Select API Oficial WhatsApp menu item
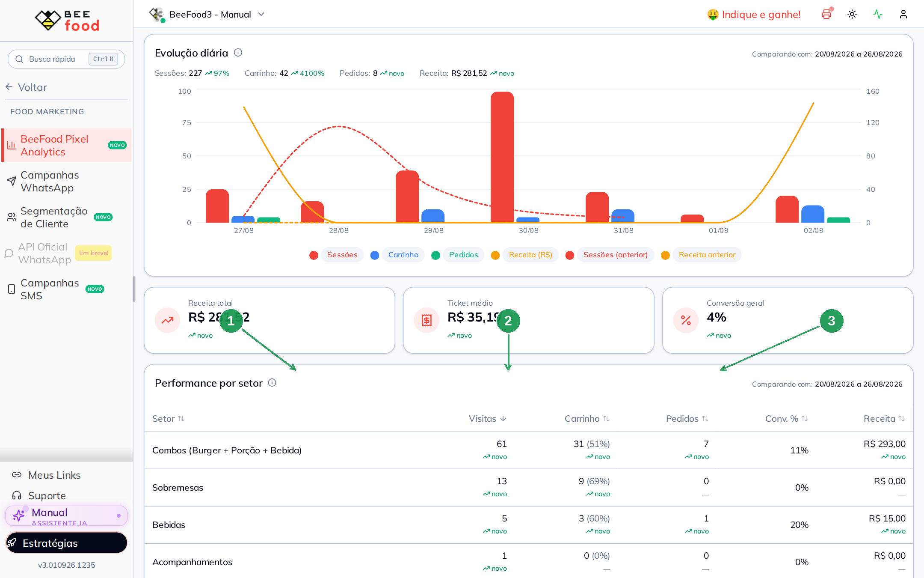The width and height of the screenshot is (924, 578). 66,253
